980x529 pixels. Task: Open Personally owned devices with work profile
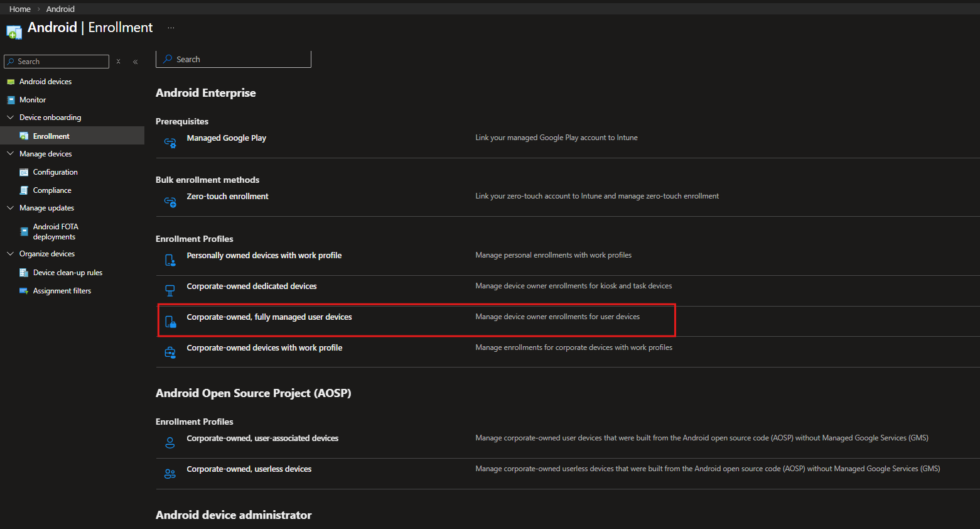coord(264,256)
